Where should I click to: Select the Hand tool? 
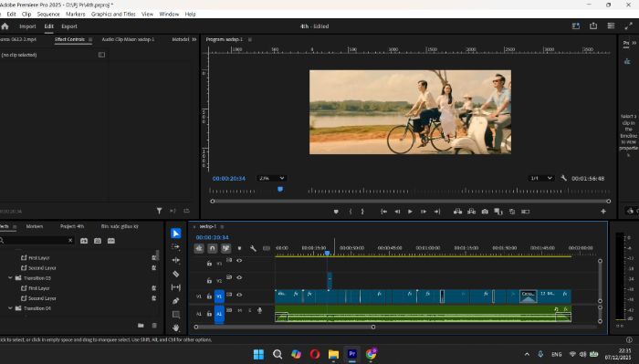[x=175, y=328]
